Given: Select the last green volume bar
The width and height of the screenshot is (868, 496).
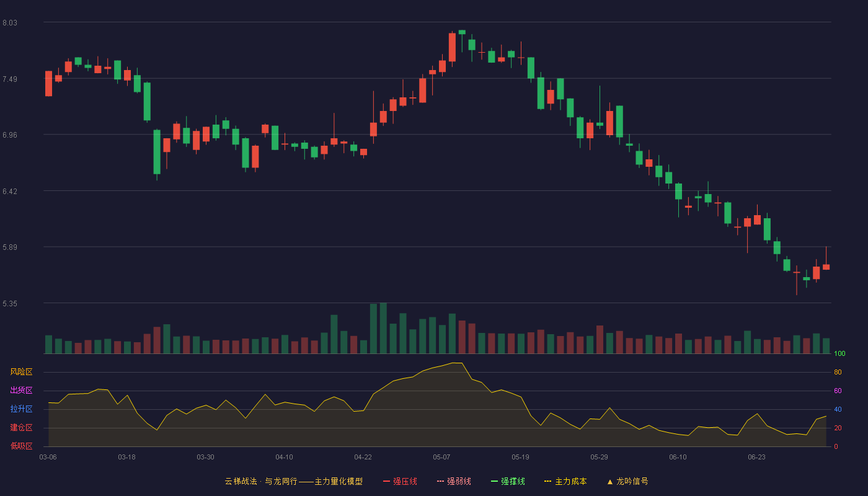Looking at the screenshot, I should (x=826, y=346).
